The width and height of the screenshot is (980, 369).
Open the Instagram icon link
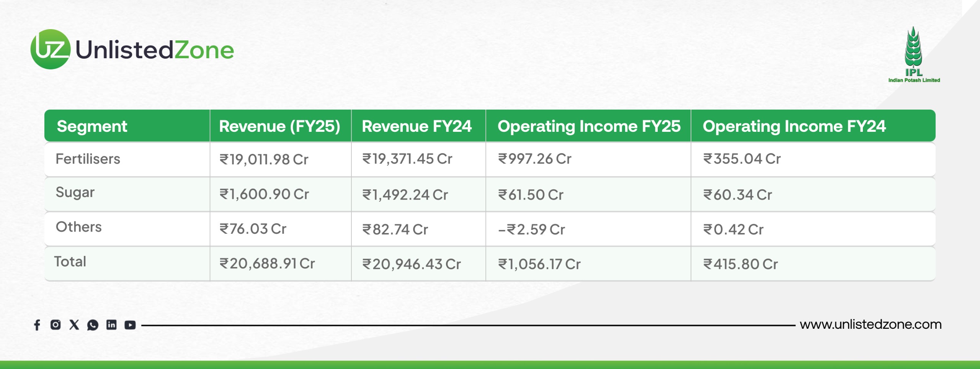[x=56, y=325]
